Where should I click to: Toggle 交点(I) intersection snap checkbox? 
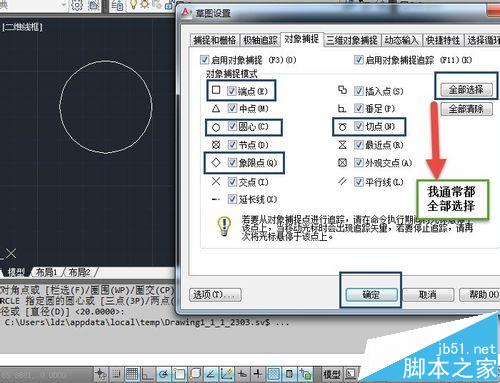point(232,182)
